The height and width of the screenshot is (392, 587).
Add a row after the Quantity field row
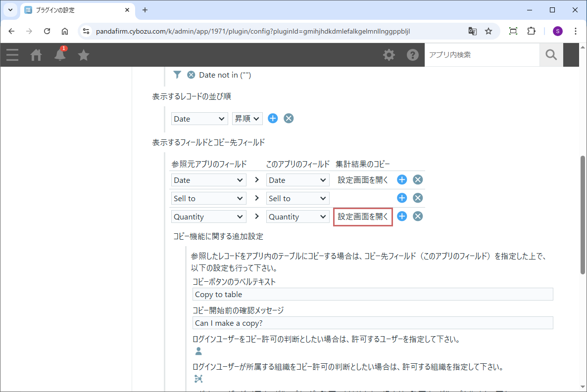tap(402, 217)
